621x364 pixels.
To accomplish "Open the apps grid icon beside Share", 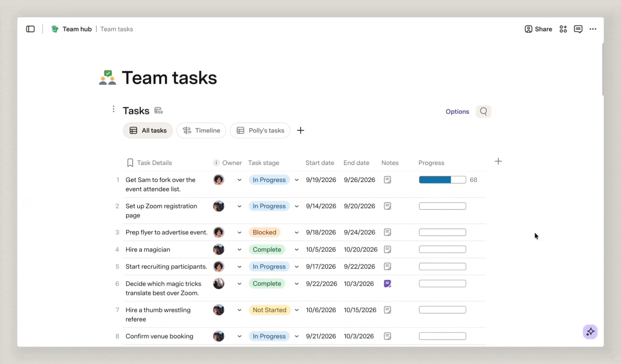I will [x=563, y=29].
